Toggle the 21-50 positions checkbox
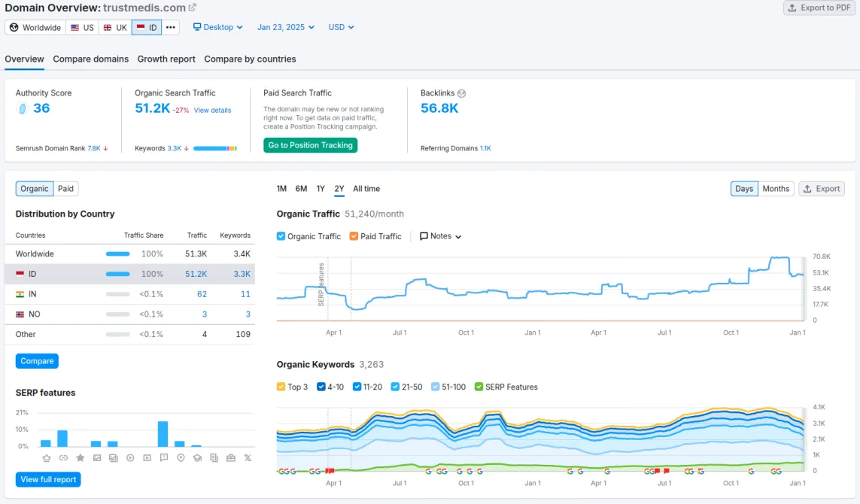This screenshot has width=860, height=504. point(395,387)
